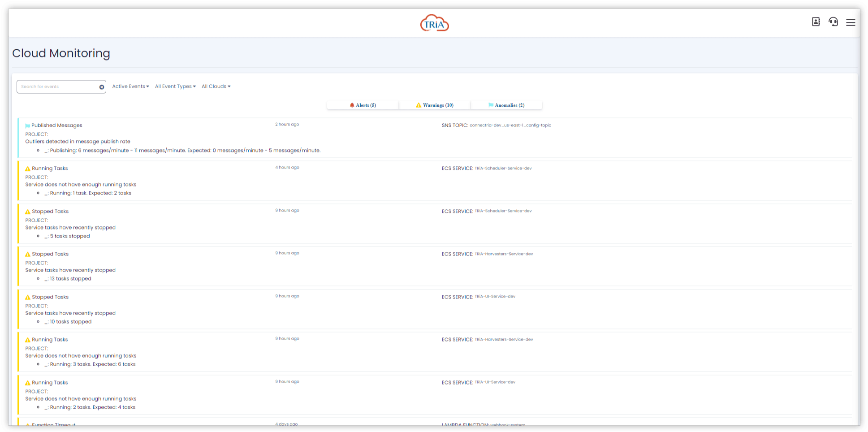Viewport: 868px width, 432px height.
Task: Click warning icon of Running Tasks expecting 6 tasks
Action: click(28, 340)
